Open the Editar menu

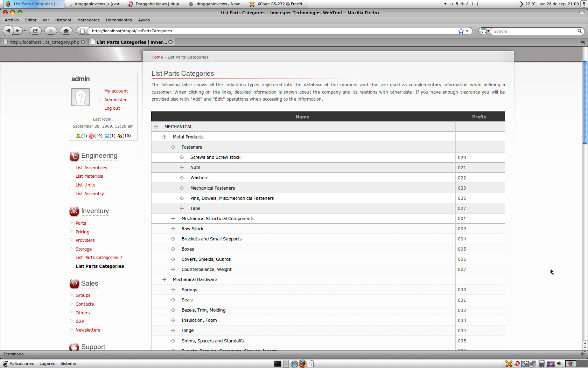pos(31,20)
